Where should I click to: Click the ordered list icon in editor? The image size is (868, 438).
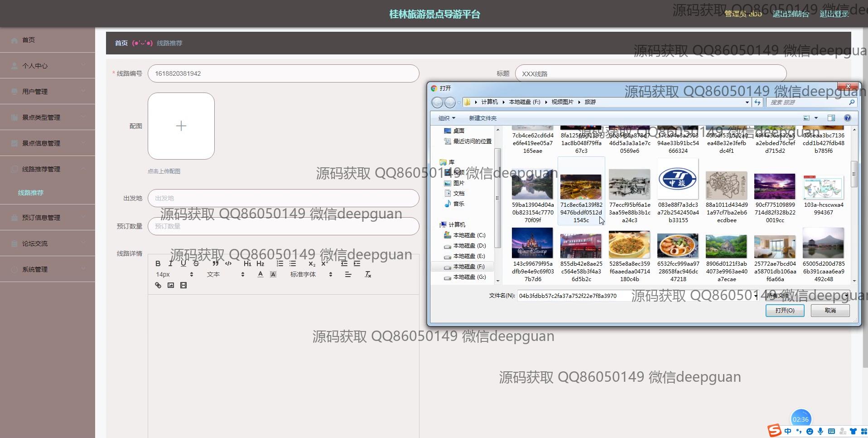click(280, 263)
